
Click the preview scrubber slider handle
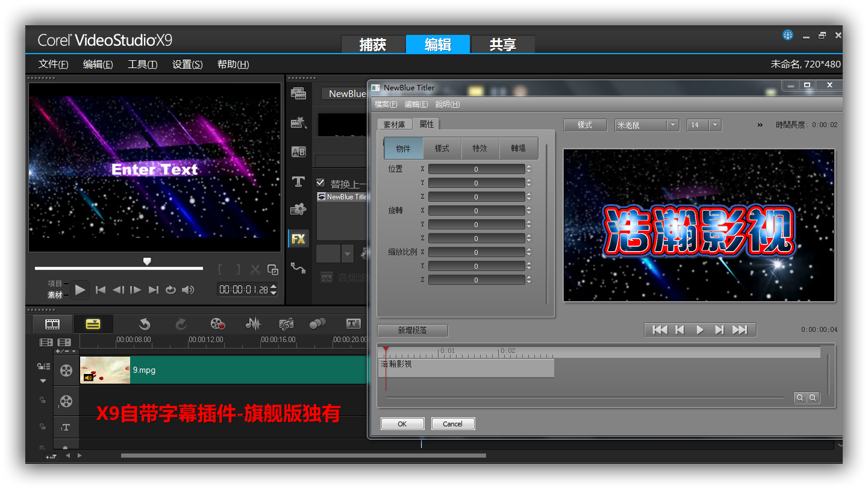coord(146,261)
